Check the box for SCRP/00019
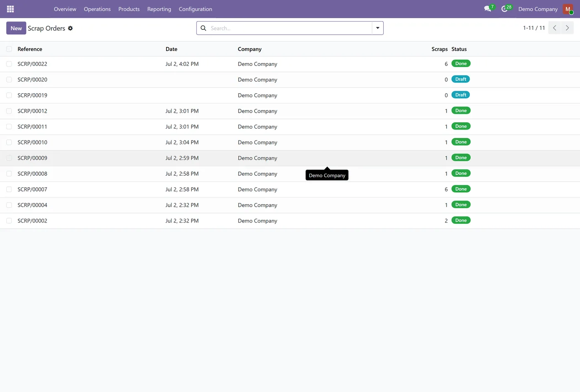This screenshot has height=392, width=580. tap(9, 95)
